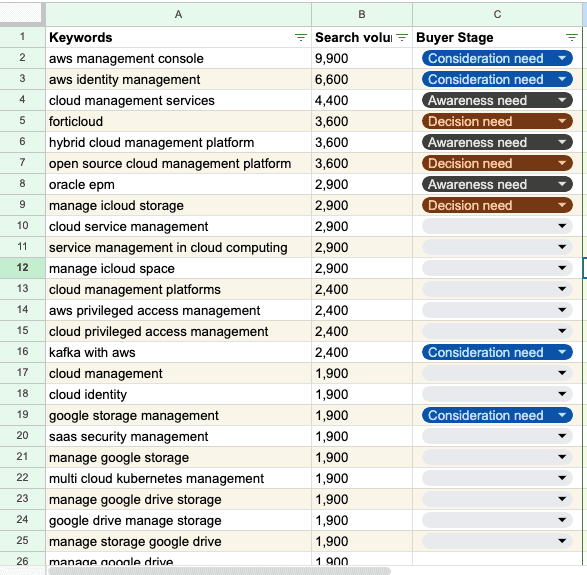Image resolution: width=587 pixels, height=575 pixels.
Task: Open empty Buyer Stage dropdown for cloud management platforms
Action: click(497, 289)
